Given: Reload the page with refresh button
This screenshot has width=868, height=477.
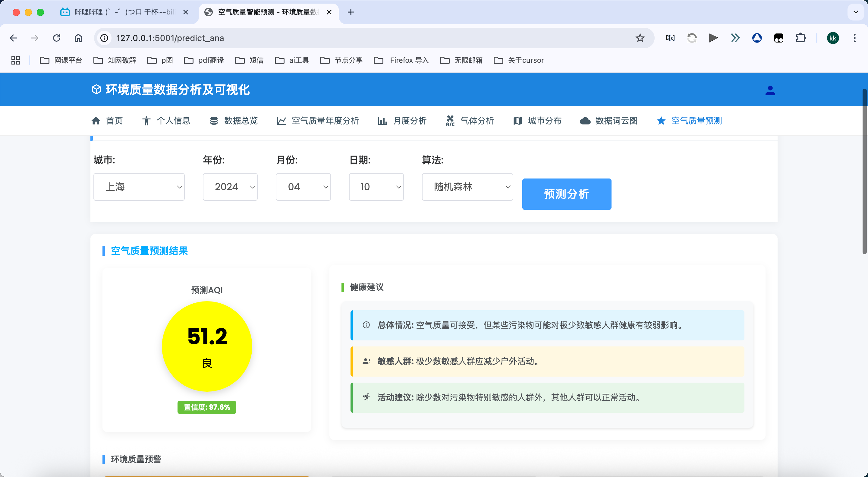Looking at the screenshot, I should coord(57,38).
